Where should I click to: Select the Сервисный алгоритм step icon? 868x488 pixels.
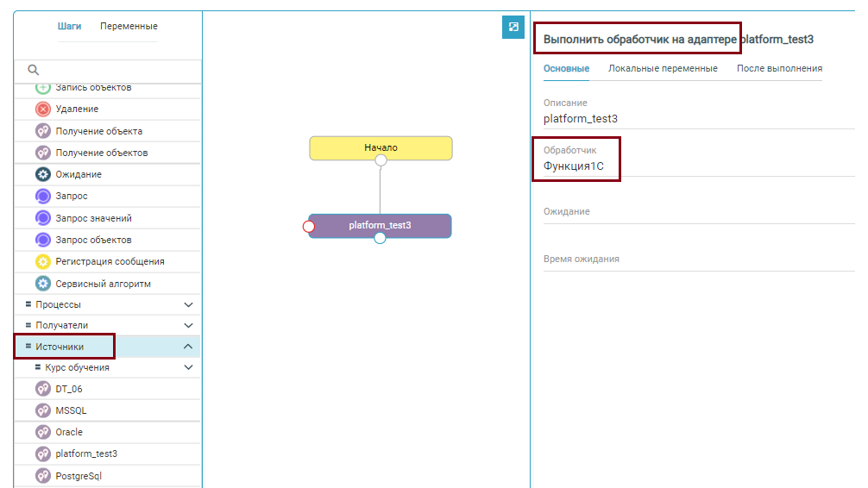coord(43,284)
